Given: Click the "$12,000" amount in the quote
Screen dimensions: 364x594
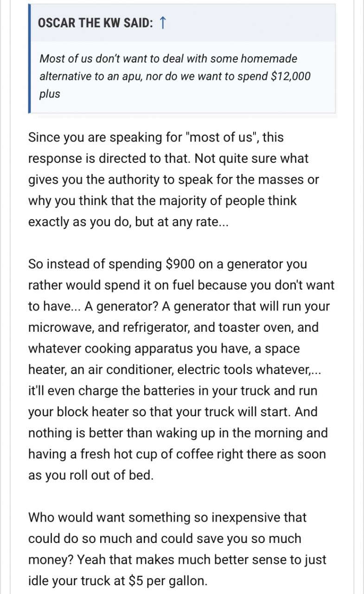Looking at the screenshot, I should coord(291,76).
